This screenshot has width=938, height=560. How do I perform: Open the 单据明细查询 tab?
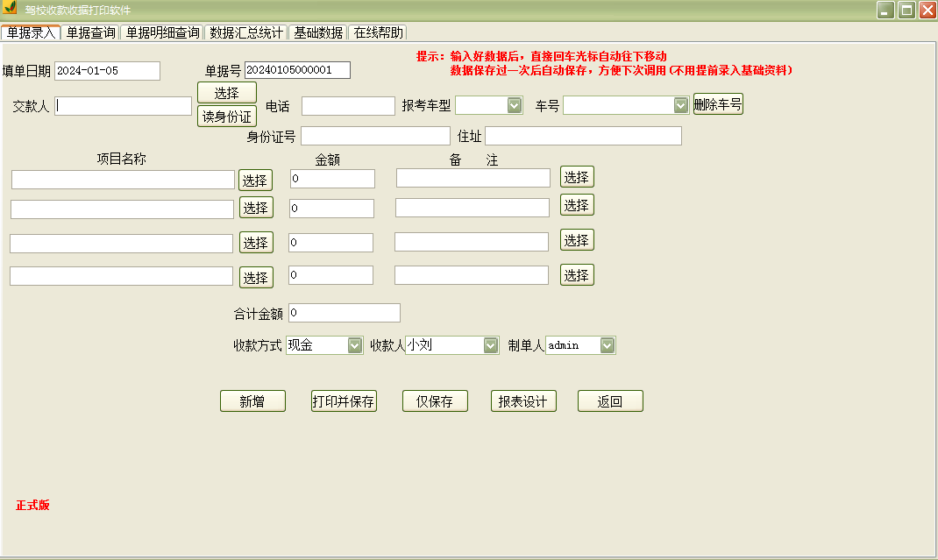[x=162, y=32]
